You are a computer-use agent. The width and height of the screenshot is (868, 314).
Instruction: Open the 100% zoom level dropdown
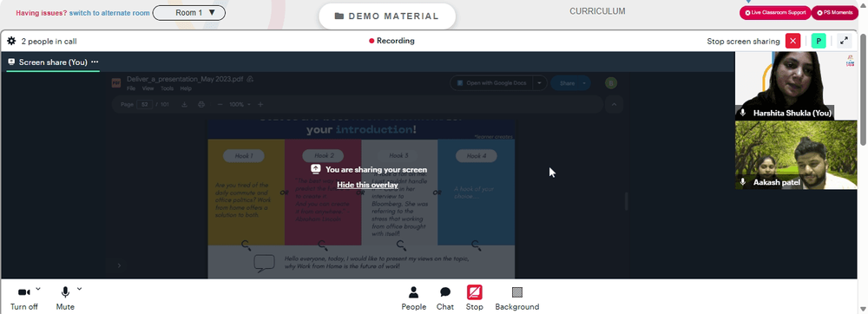click(x=240, y=104)
